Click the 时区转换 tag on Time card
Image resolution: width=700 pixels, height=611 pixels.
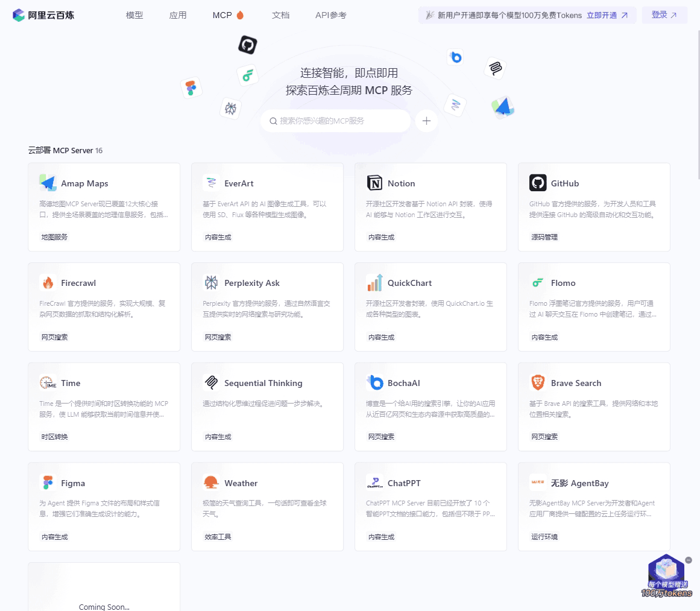[54, 437]
